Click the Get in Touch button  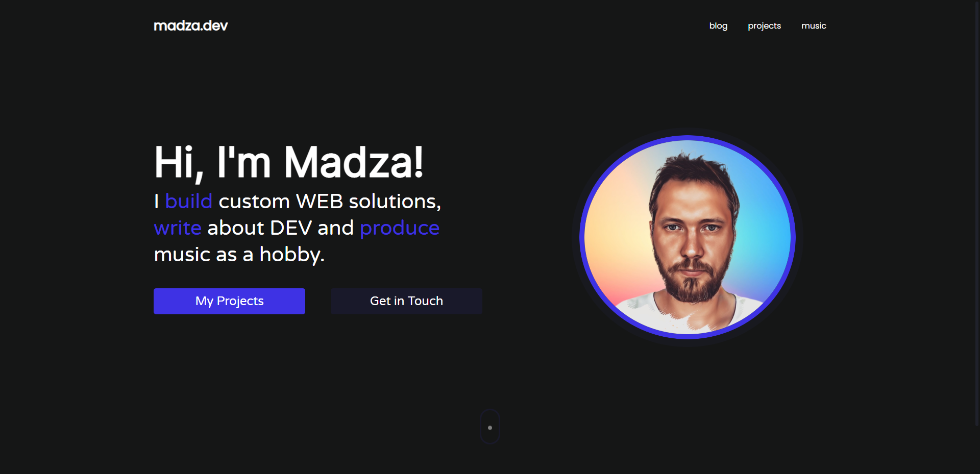click(406, 301)
